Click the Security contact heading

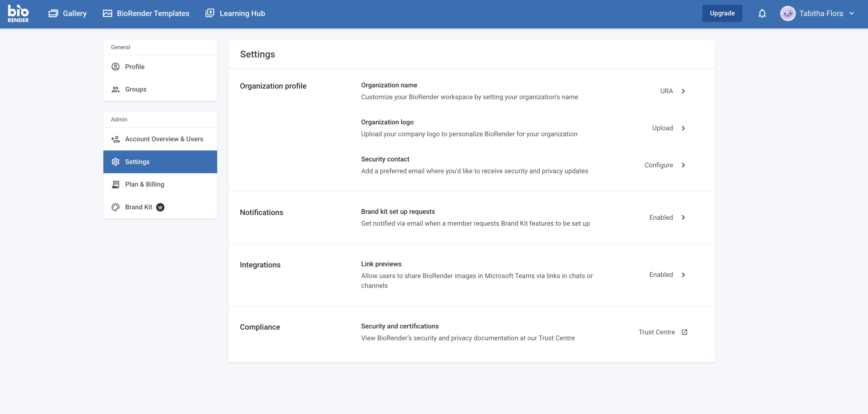pos(385,159)
